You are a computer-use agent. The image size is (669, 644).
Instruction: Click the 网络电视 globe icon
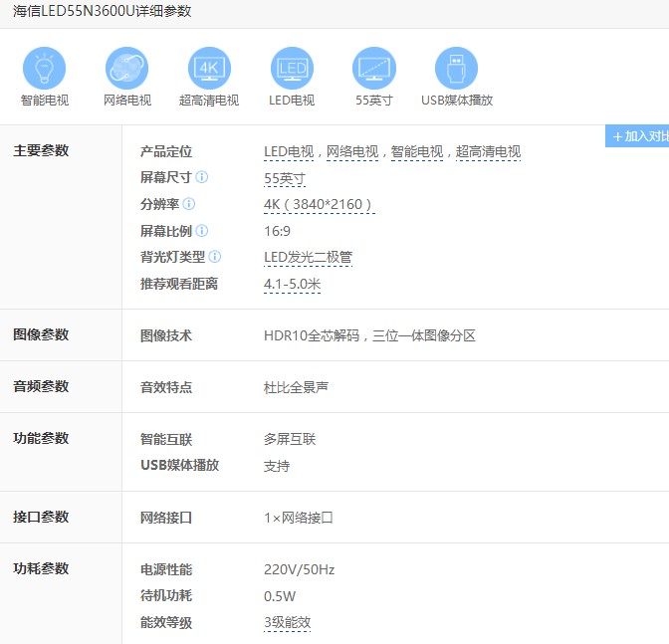click(126, 69)
